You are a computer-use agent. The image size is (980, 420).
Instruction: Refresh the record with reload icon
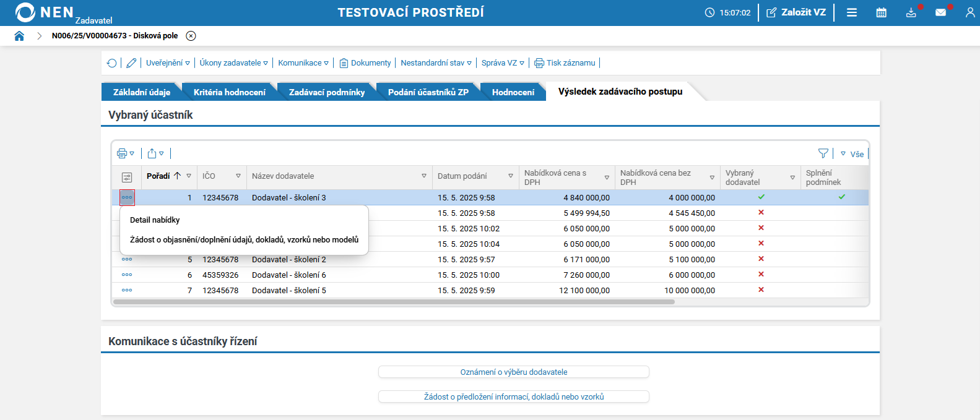[x=112, y=63]
